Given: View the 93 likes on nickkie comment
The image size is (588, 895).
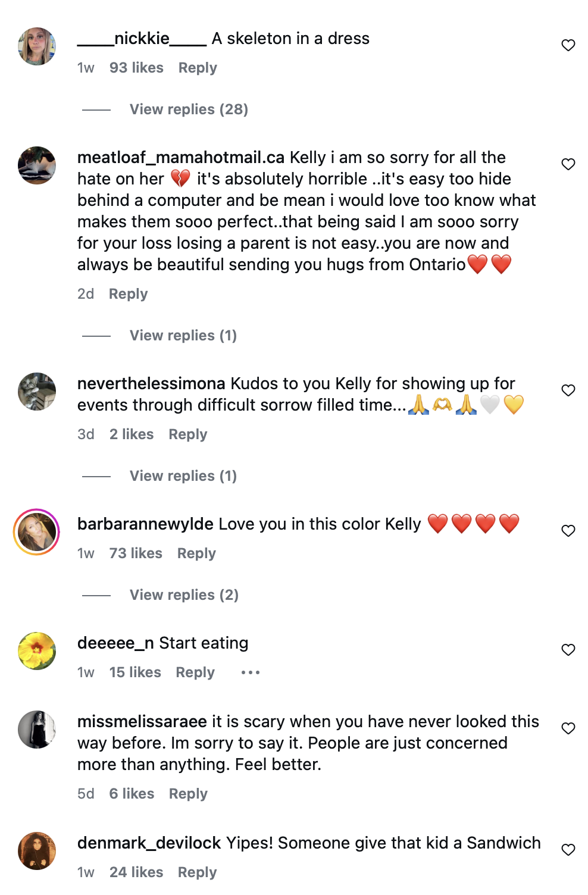Looking at the screenshot, I should [x=136, y=68].
